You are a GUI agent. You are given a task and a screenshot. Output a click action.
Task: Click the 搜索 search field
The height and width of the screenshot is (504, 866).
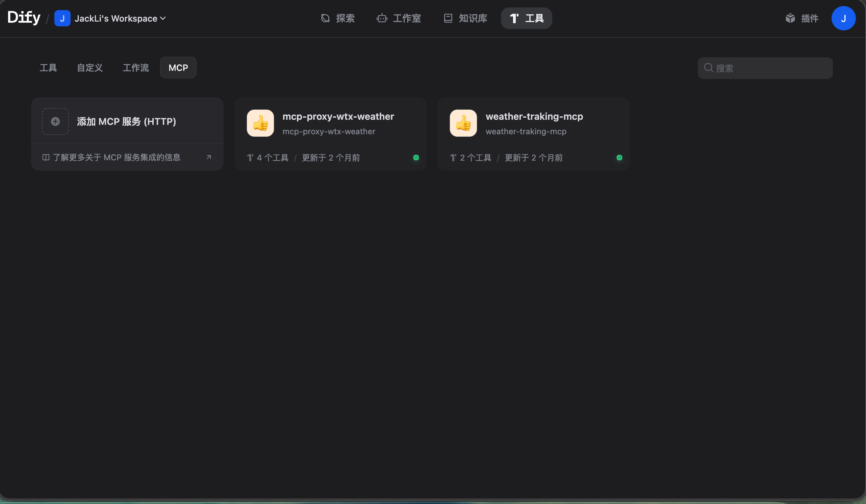tap(770, 68)
